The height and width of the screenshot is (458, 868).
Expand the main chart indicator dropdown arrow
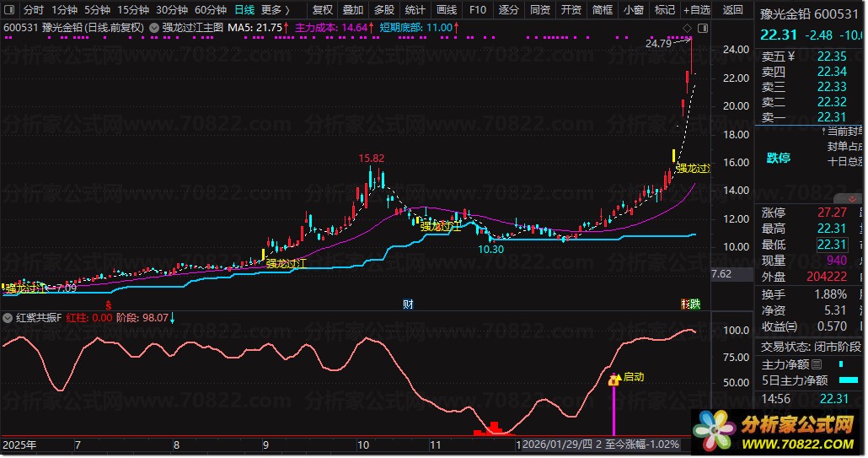click(154, 28)
